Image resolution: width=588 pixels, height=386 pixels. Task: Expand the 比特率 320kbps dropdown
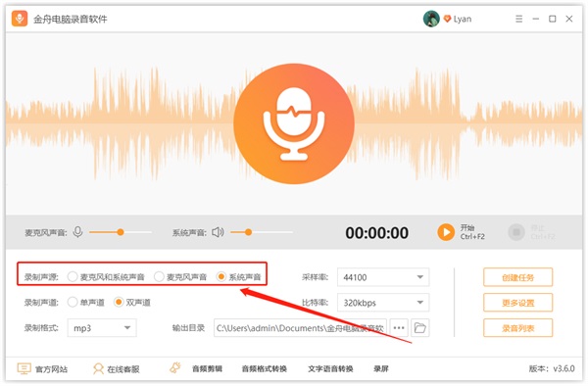tap(383, 303)
